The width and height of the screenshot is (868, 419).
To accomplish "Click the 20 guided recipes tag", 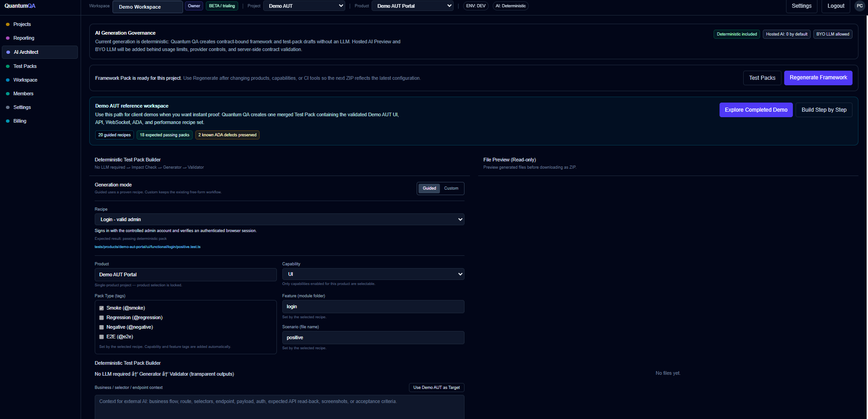I will (114, 135).
